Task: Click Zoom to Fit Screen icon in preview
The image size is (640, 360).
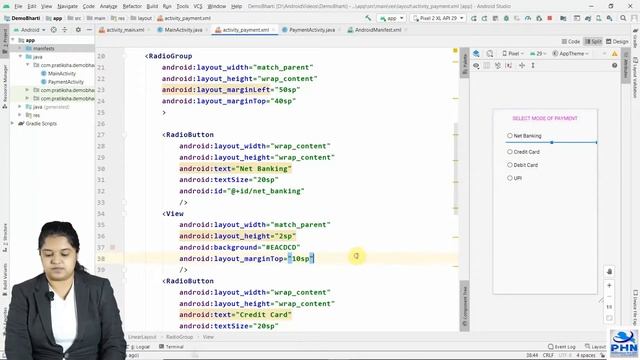Action: (609, 318)
